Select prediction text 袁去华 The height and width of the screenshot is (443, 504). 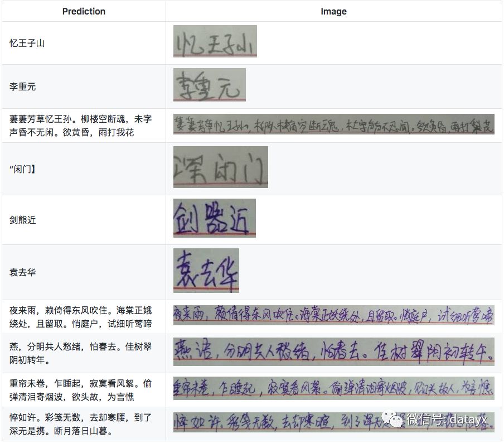point(22,272)
